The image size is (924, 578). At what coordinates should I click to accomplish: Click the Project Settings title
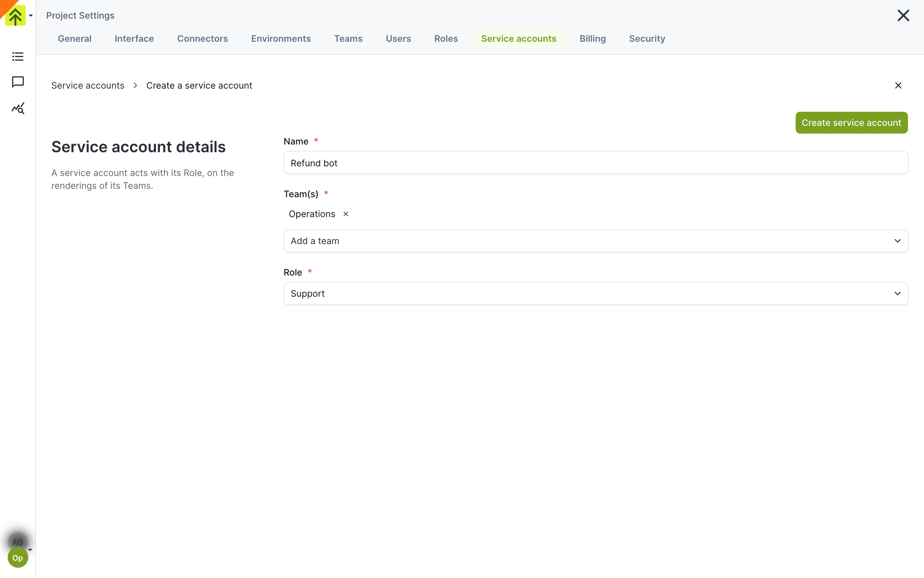(80, 16)
